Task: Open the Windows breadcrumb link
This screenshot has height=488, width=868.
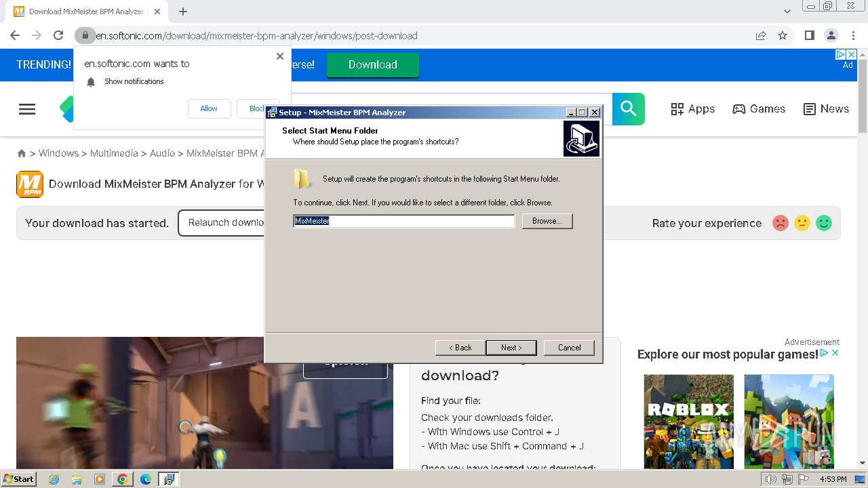Action: coord(58,154)
